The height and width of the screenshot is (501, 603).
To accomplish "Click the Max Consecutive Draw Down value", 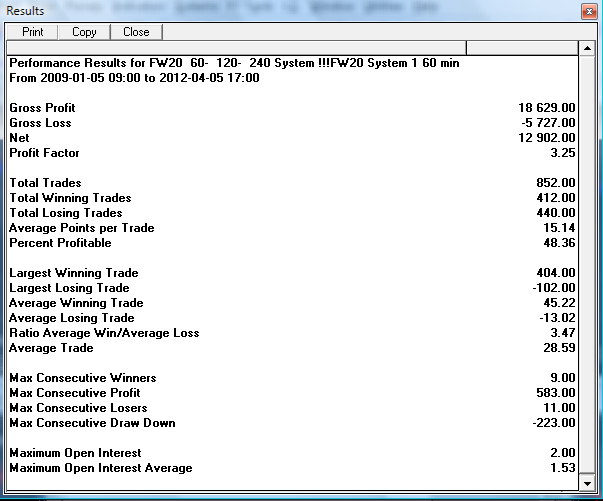I will (x=552, y=423).
